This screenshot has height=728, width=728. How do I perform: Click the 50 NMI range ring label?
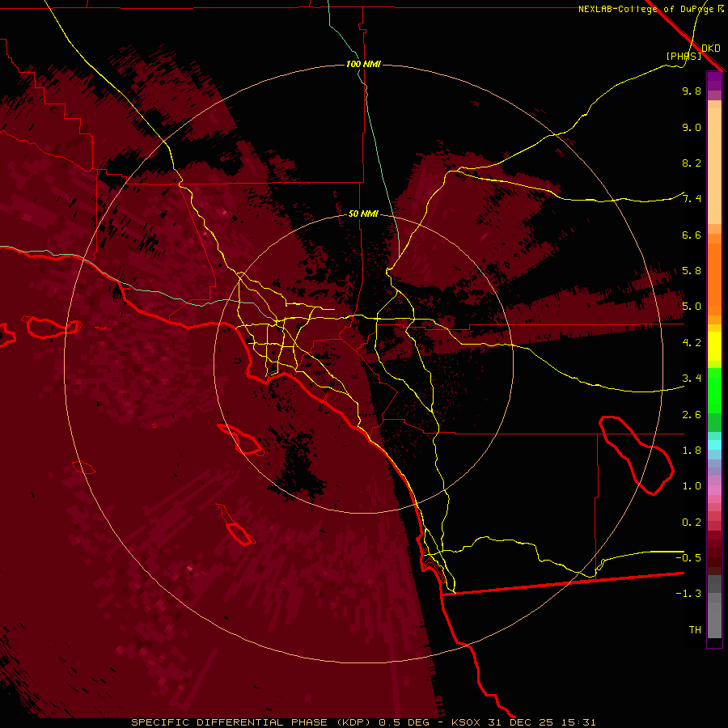(363, 214)
